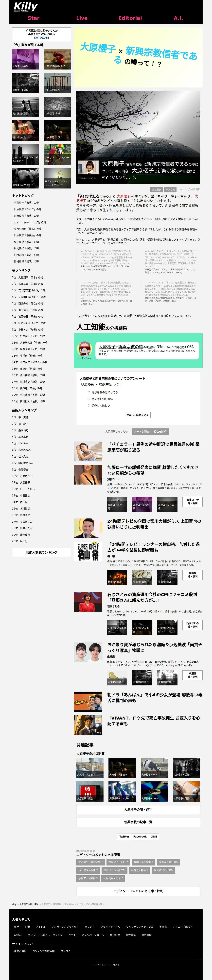Screen dimensions: 212x980
Task: Select radio option 噂があるのは知ってる
Action: coord(89,392)
